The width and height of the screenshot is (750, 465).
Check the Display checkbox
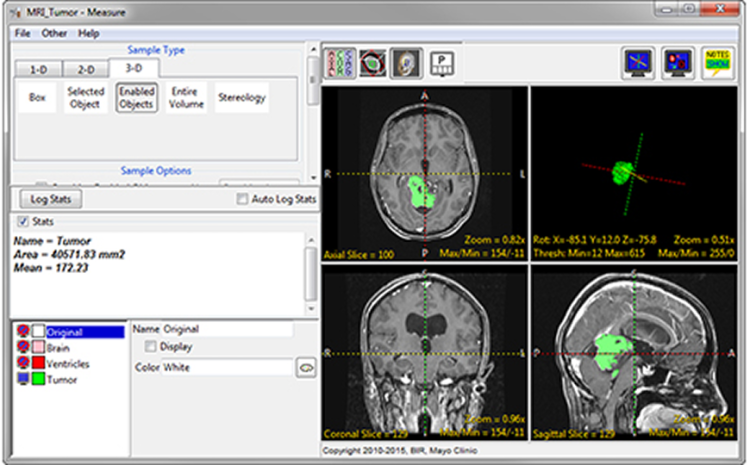151,347
